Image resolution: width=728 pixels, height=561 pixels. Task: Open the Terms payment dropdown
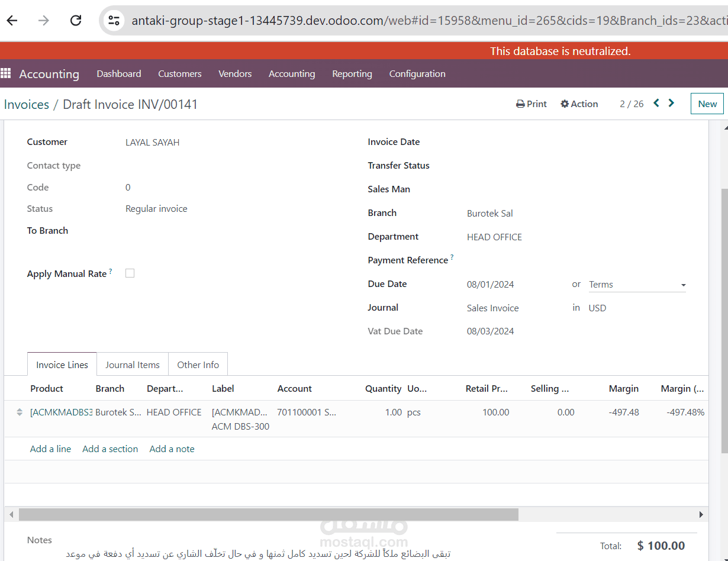click(637, 285)
